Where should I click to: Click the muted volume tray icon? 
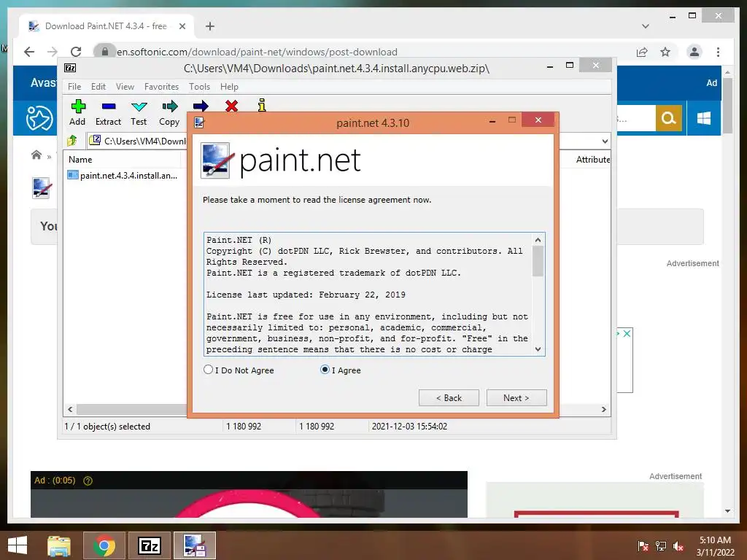(678, 546)
